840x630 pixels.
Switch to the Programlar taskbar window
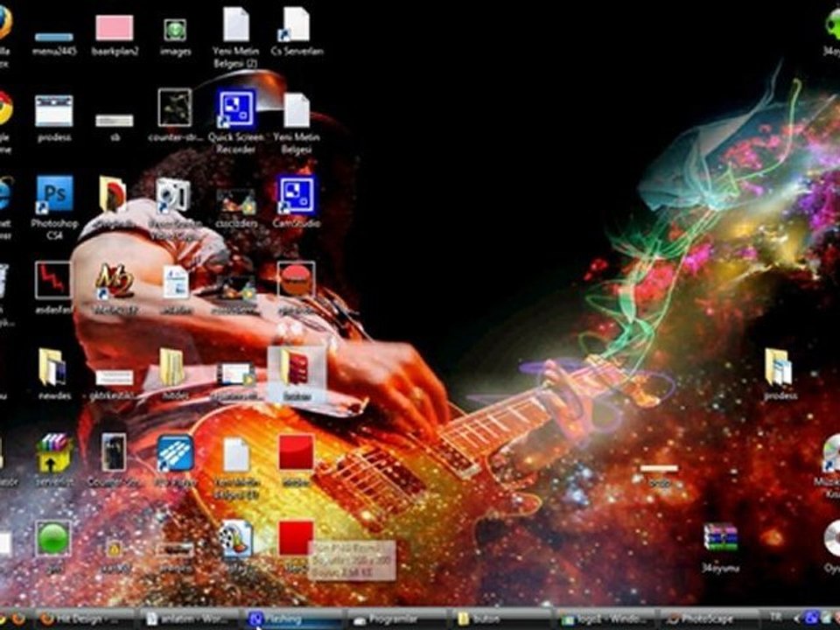pos(396,619)
